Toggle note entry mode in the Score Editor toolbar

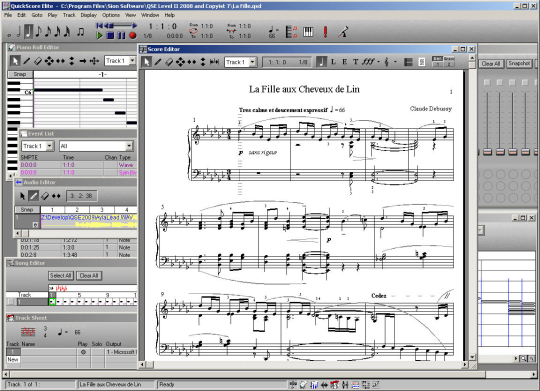point(321,62)
